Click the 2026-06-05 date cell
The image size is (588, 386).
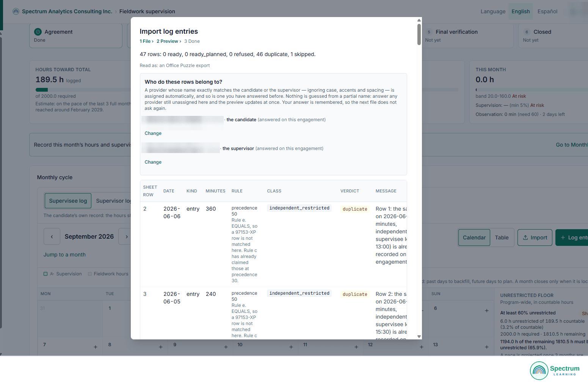point(172,298)
